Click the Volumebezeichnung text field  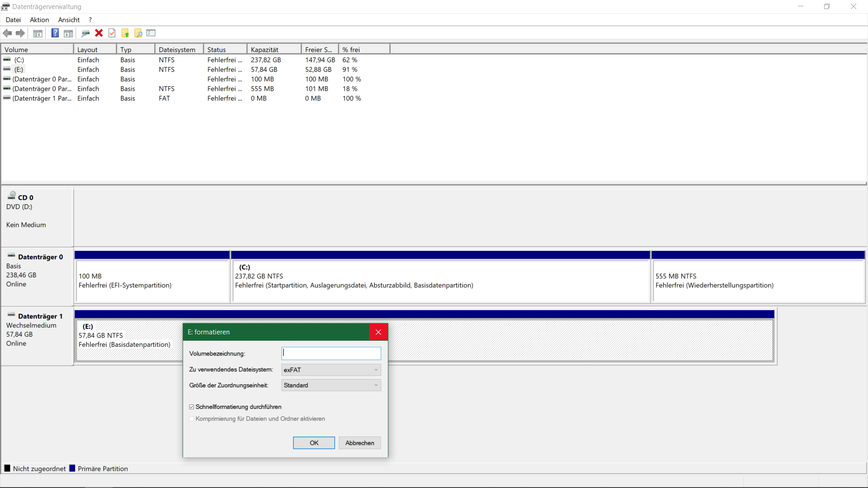331,353
